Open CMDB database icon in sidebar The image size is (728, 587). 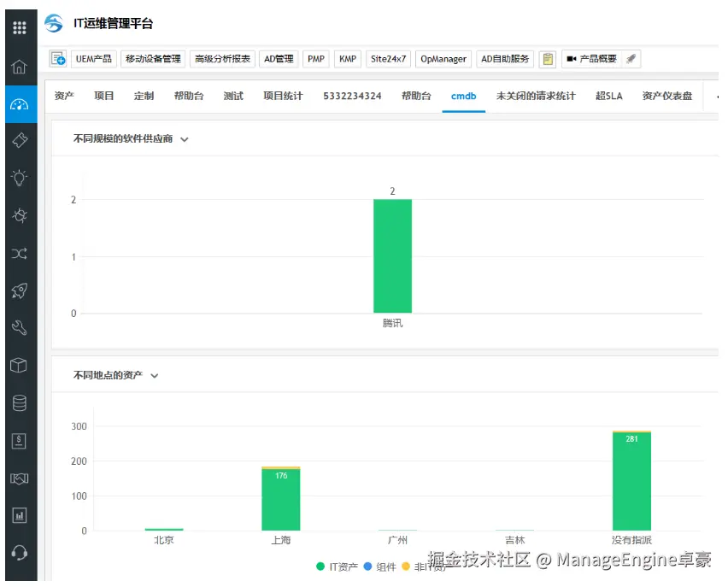[19, 403]
